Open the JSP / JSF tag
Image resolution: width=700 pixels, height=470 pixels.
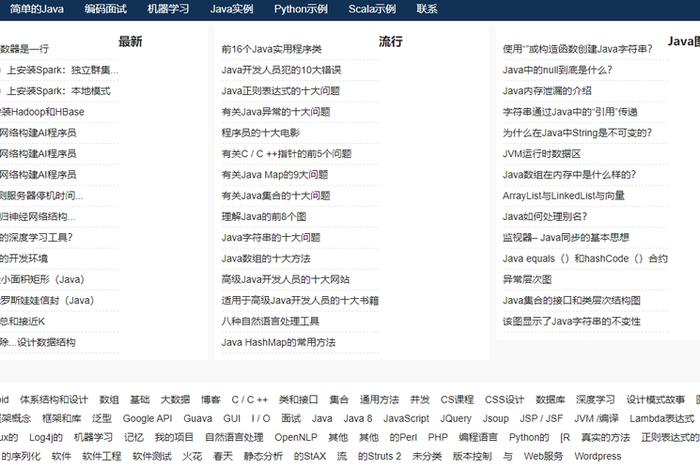point(541,419)
